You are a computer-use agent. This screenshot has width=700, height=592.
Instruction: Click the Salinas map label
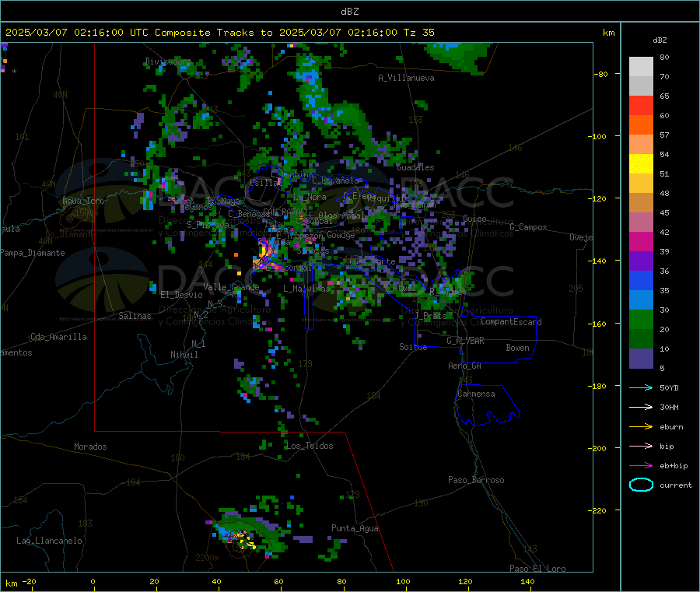(135, 316)
